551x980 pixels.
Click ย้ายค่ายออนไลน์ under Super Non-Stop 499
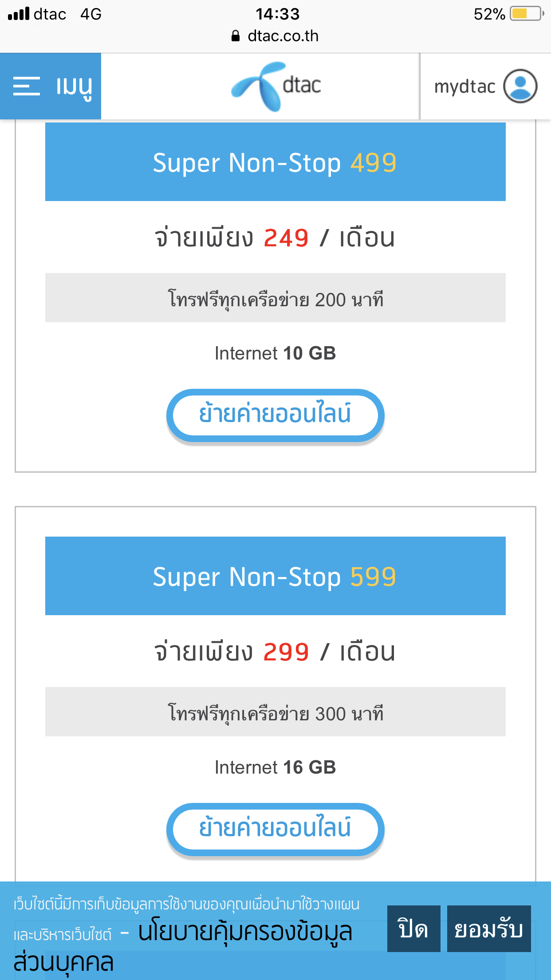tap(275, 415)
